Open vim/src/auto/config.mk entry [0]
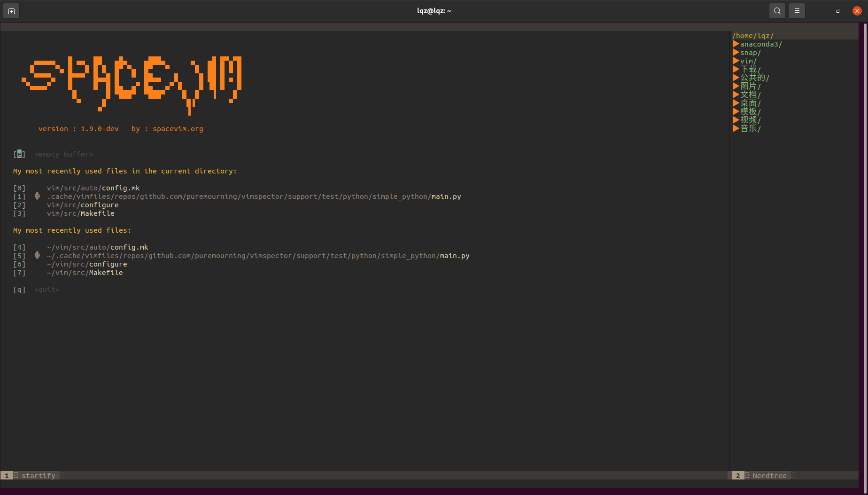This screenshot has width=868, height=495. click(x=93, y=188)
